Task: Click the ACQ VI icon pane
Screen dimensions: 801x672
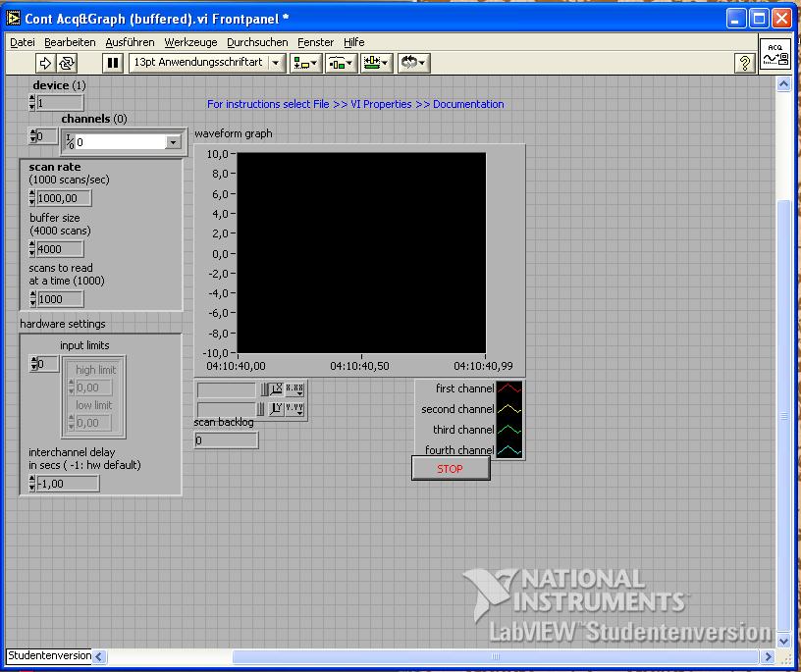Action: pyautogui.click(x=775, y=54)
